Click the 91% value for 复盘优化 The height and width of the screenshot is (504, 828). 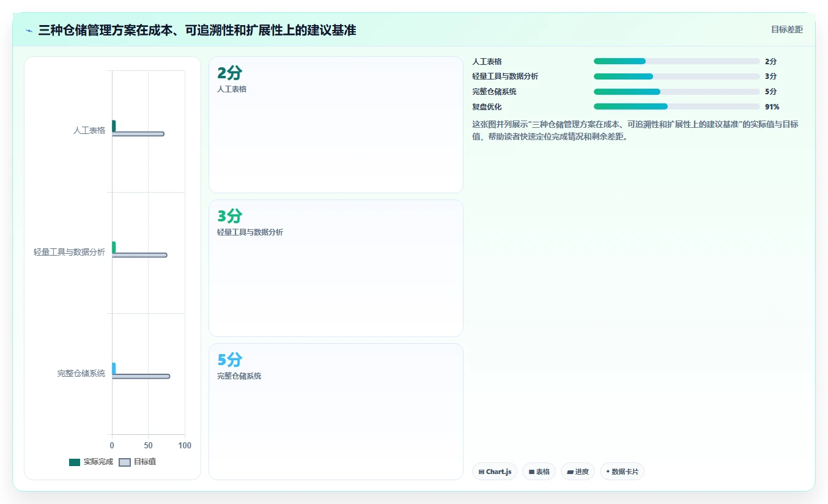pyautogui.click(x=772, y=106)
